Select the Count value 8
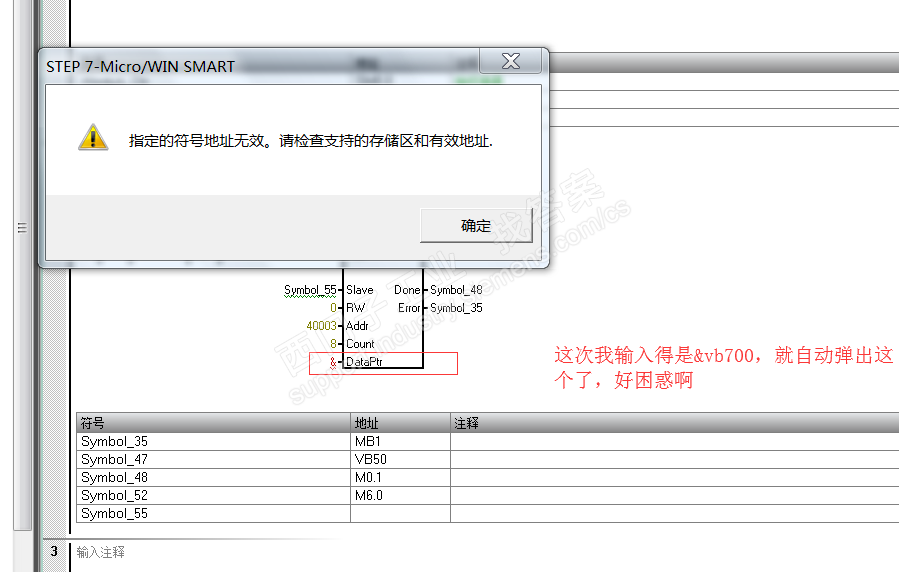Image resolution: width=899 pixels, height=572 pixels. coord(333,344)
